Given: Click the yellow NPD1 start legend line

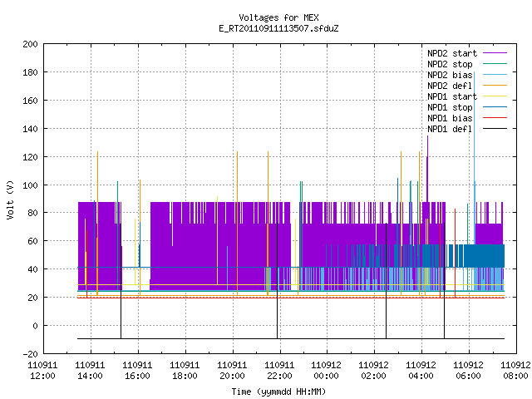Looking at the screenshot, I should click(x=495, y=96).
